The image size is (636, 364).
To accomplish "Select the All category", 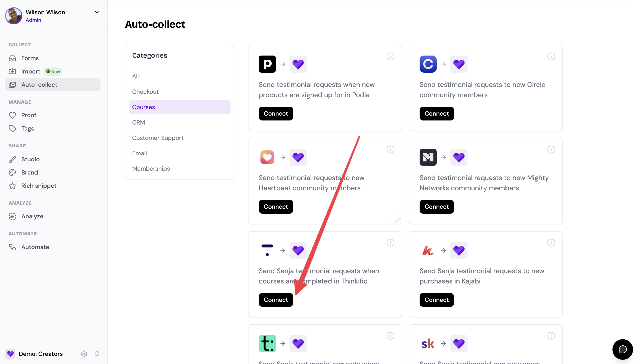I will point(180,76).
